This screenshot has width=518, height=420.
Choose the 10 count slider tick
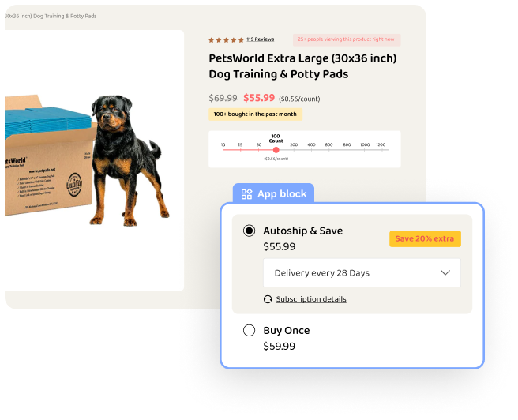[x=223, y=150]
